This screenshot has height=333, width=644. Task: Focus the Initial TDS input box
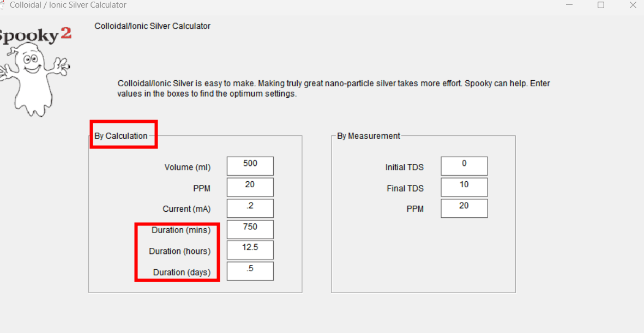tap(464, 166)
